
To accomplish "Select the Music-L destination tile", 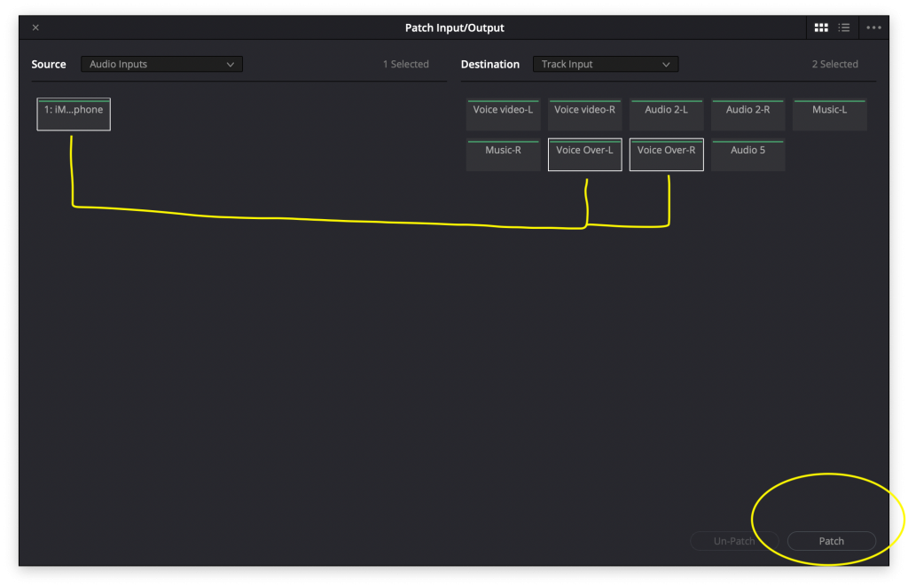I will tap(829, 114).
